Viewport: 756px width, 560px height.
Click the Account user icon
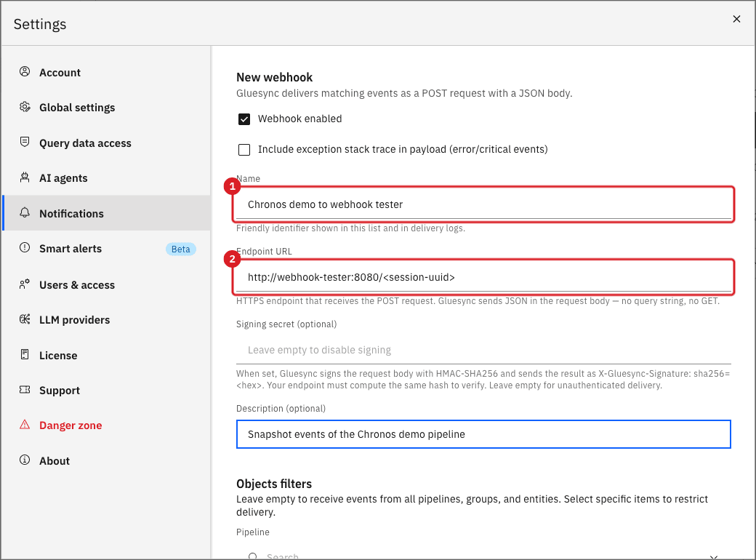(x=25, y=72)
